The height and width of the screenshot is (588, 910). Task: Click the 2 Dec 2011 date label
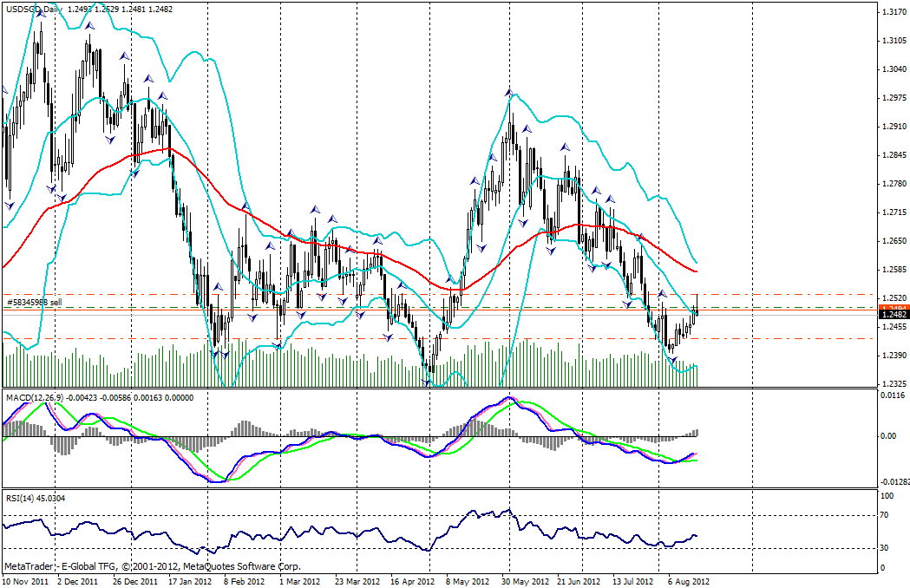tap(78, 582)
